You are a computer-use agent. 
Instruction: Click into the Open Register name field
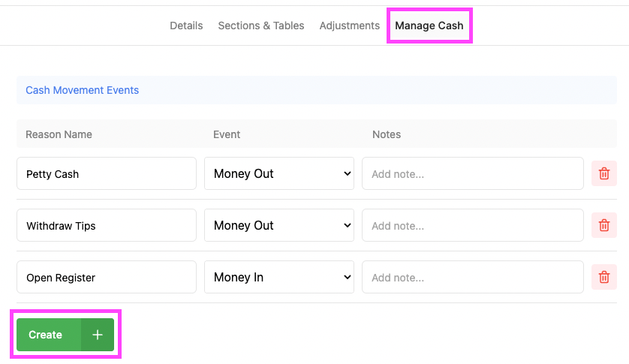(x=107, y=277)
